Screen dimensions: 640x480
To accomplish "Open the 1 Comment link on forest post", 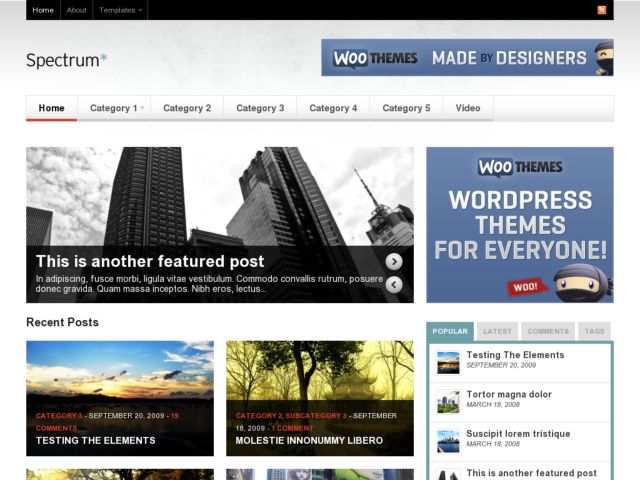I will 292,428.
